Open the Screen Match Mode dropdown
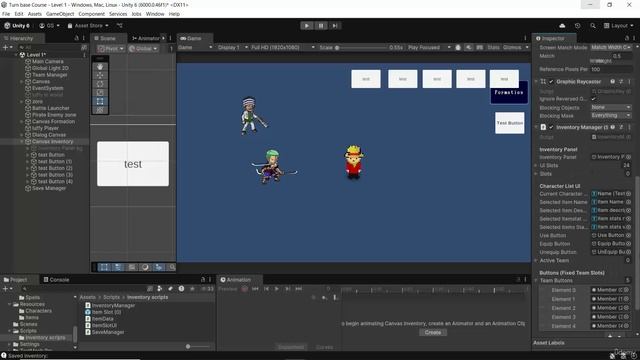Screen dimensions: 640x360 [611, 47]
